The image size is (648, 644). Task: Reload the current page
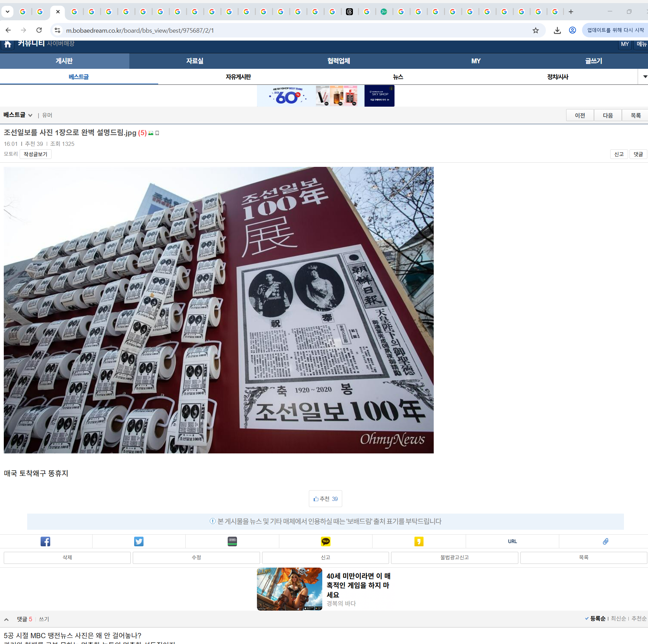coord(39,31)
